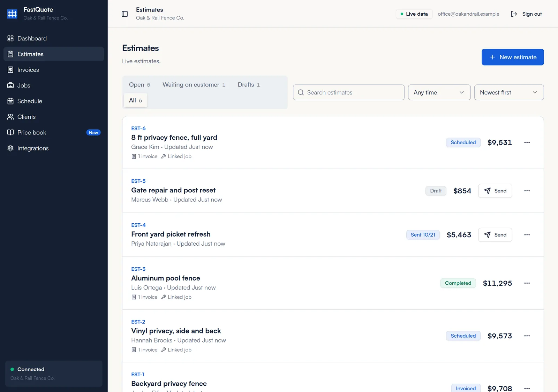Open the Newest first sort dropdown

509,92
